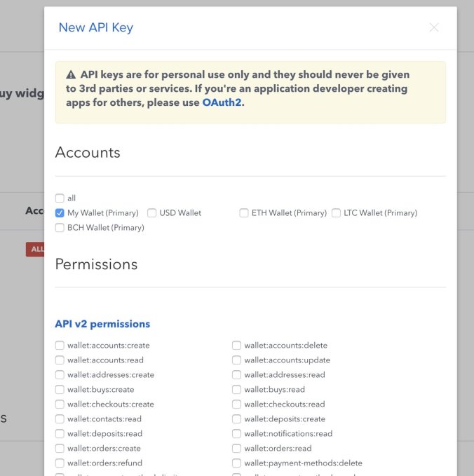Viewport: 474px width, 476px height.
Task: Uncheck My Wallet (Primary) checkbox
Action: [60, 213]
